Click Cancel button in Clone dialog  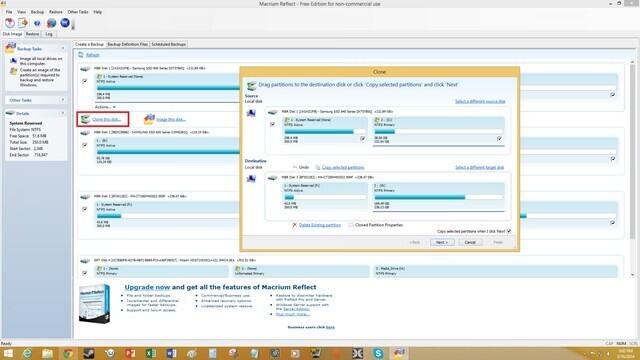[470, 242]
